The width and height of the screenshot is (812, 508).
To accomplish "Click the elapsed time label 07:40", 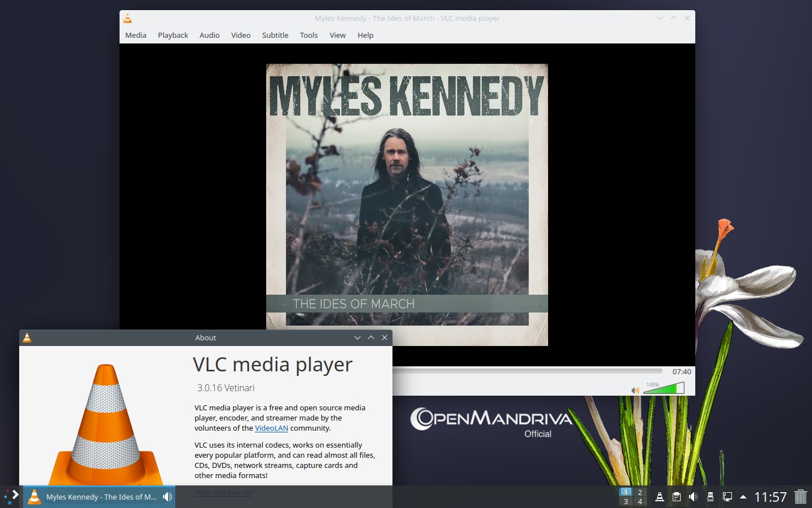I will 681,371.
